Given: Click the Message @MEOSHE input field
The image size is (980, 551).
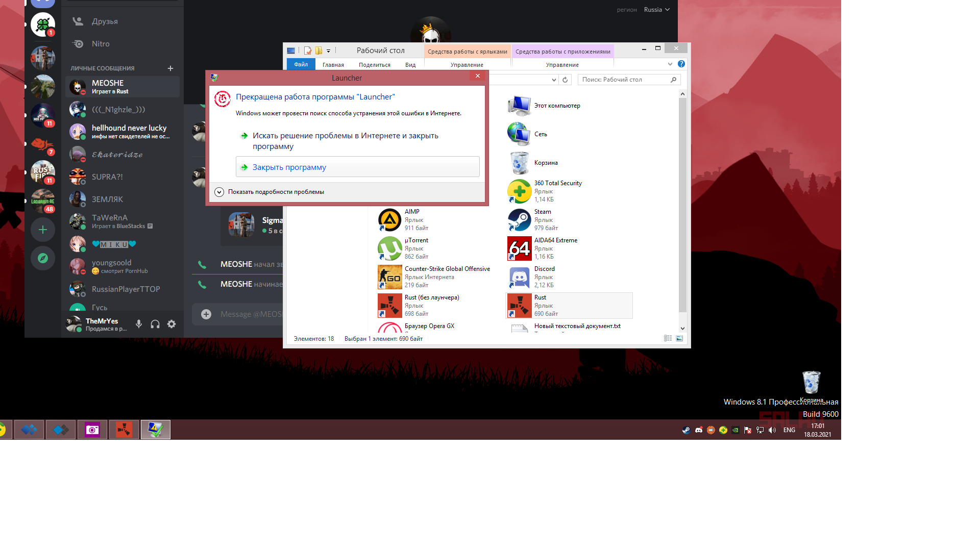Looking at the screenshot, I should (251, 314).
